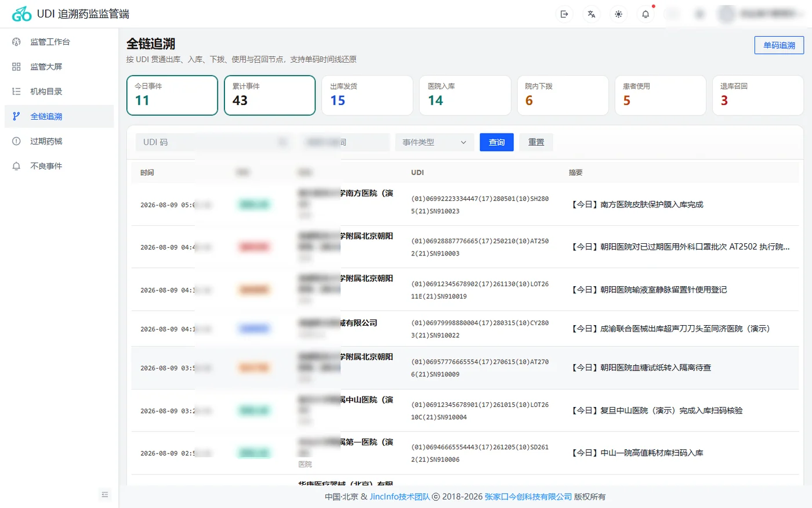Open 过期药械 menu item
Viewport: 812px width, 508px height.
59,141
